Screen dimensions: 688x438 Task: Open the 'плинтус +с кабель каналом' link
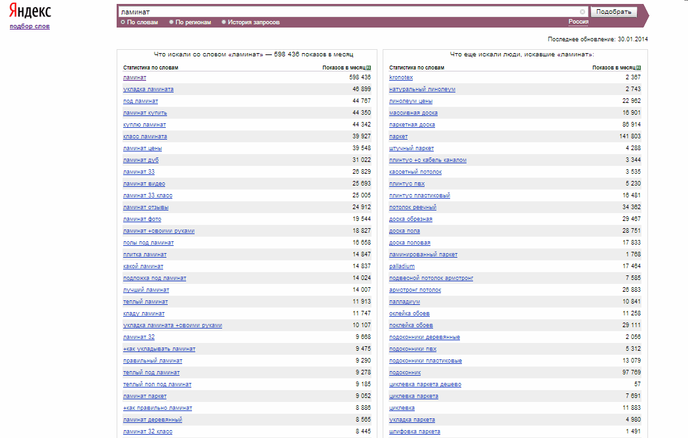[428, 160]
